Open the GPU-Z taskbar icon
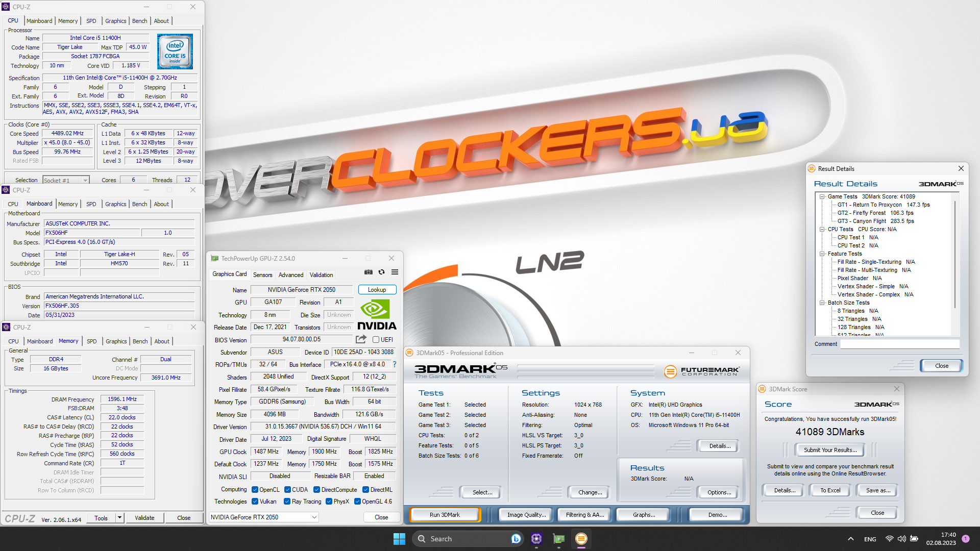This screenshot has width=980, height=551. pyautogui.click(x=559, y=539)
